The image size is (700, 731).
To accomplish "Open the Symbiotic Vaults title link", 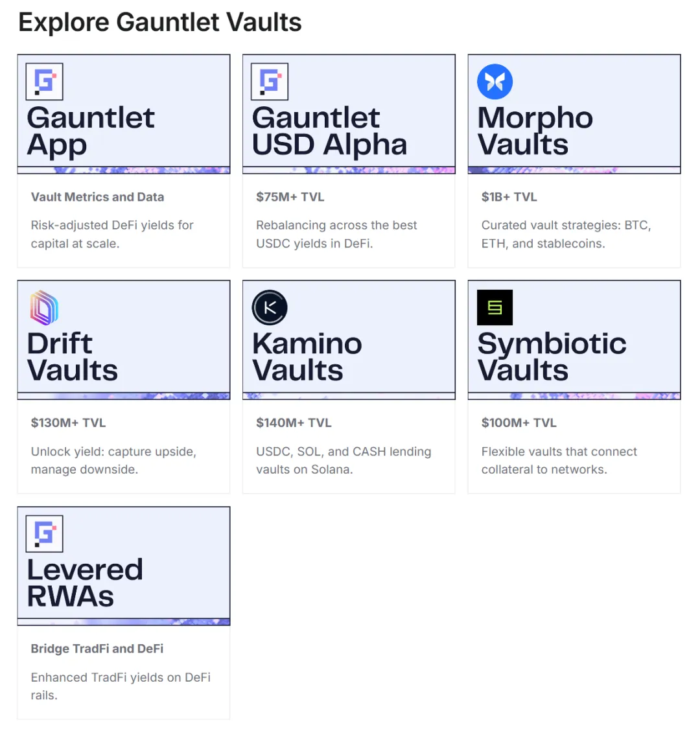I will 552,357.
